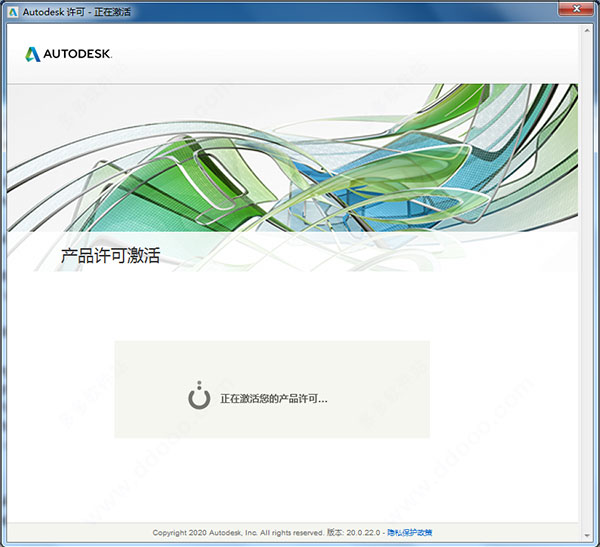The height and width of the screenshot is (547, 600).
Task: Click the scrollbar up arrow
Action: (x=587, y=30)
